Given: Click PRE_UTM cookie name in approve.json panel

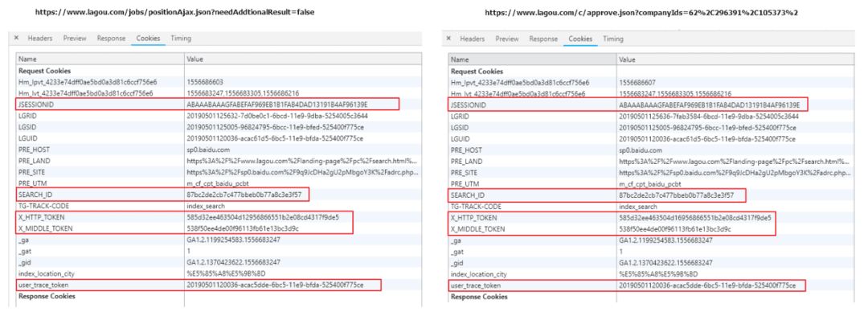Looking at the screenshot, I should pyautogui.click(x=465, y=184).
